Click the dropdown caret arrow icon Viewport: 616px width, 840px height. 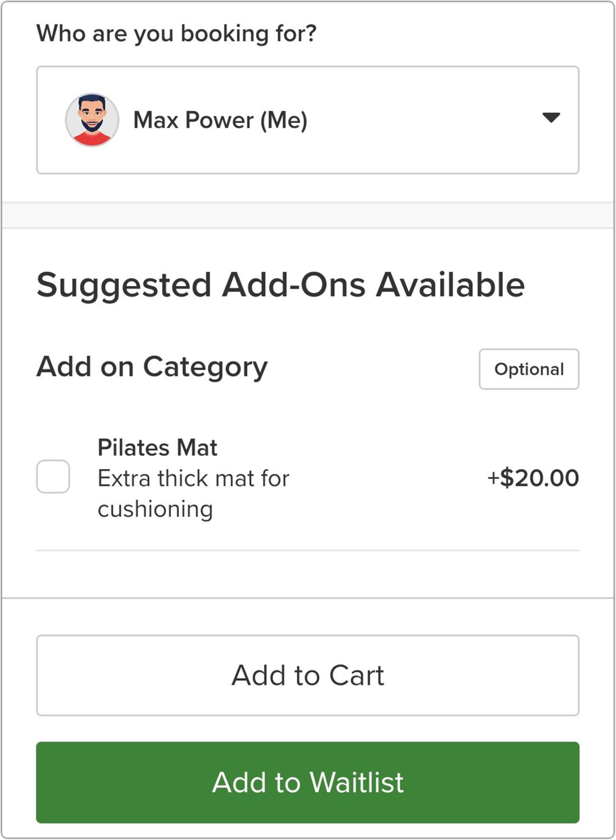click(x=551, y=118)
